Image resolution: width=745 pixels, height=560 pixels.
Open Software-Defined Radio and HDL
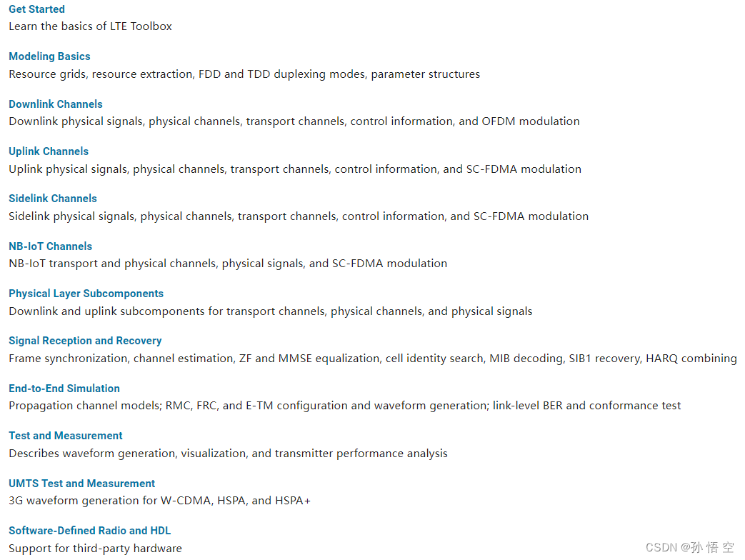point(90,531)
